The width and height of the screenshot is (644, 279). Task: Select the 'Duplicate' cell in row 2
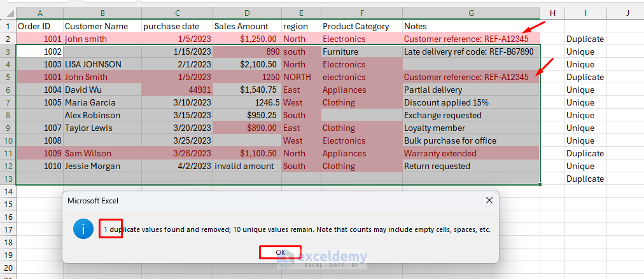[x=585, y=39]
